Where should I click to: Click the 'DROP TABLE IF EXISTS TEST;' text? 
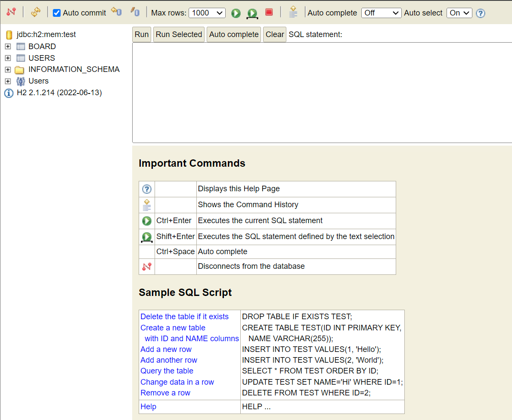(297, 317)
